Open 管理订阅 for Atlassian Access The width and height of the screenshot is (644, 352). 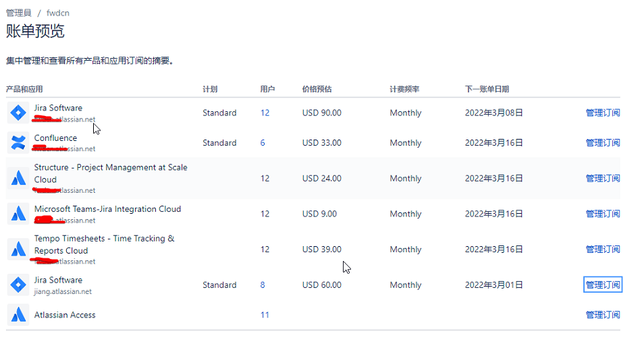coord(603,315)
